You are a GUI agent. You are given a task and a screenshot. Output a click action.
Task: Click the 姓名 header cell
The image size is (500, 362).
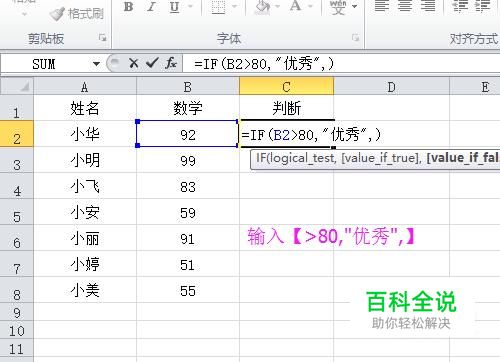point(85,108)
